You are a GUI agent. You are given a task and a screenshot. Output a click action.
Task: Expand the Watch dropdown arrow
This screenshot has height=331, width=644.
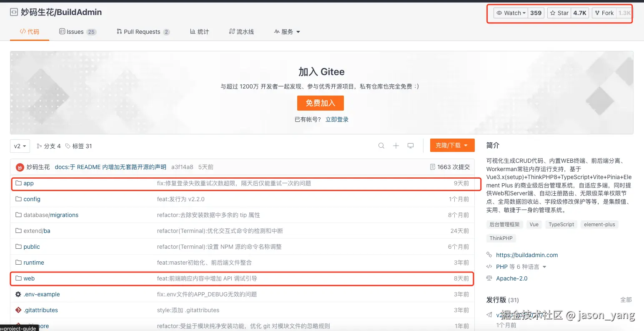[x=524, y=13]
